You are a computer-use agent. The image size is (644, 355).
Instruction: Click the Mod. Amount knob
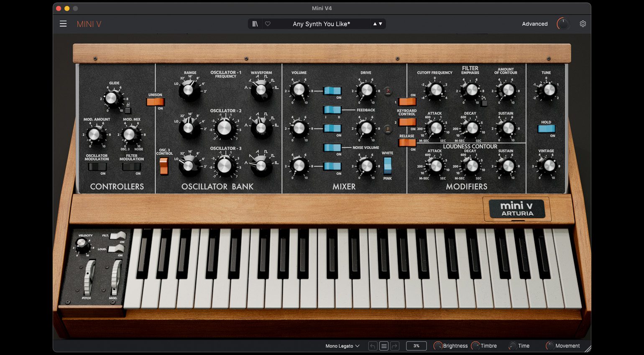[95, 134]
